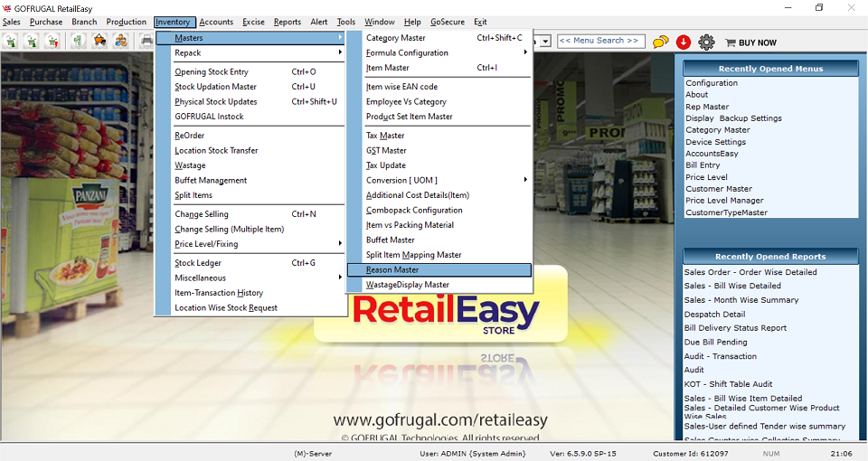Click the orange basket toolbar icon

pos(99,41)
